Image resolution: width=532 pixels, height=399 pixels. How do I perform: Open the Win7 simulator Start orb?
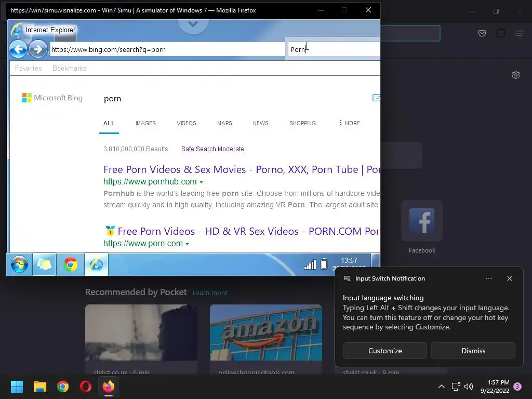point(19,264)
